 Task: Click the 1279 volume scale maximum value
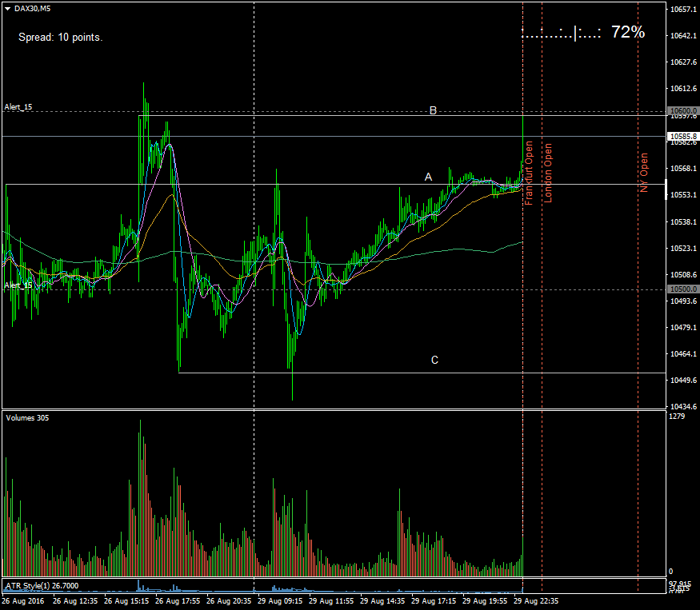677,417
